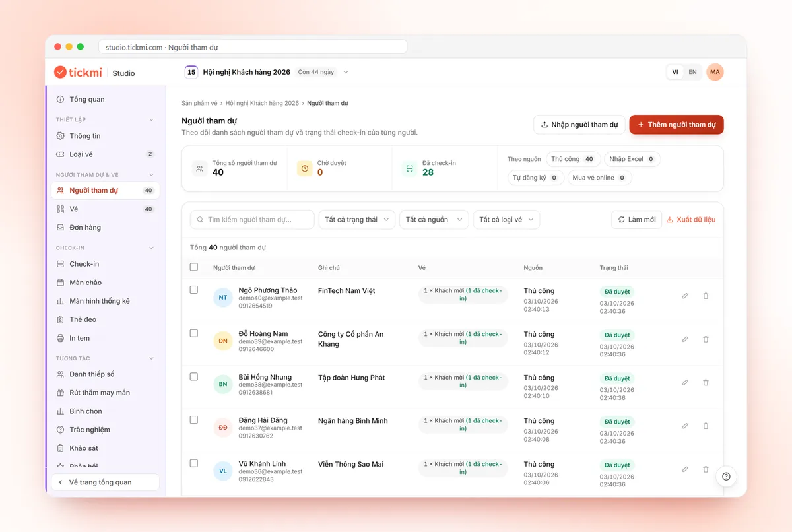Screen dimensions: 792x532
Task: Edit Bùi Hồng Nhung's entry
Action: (685, 383)
